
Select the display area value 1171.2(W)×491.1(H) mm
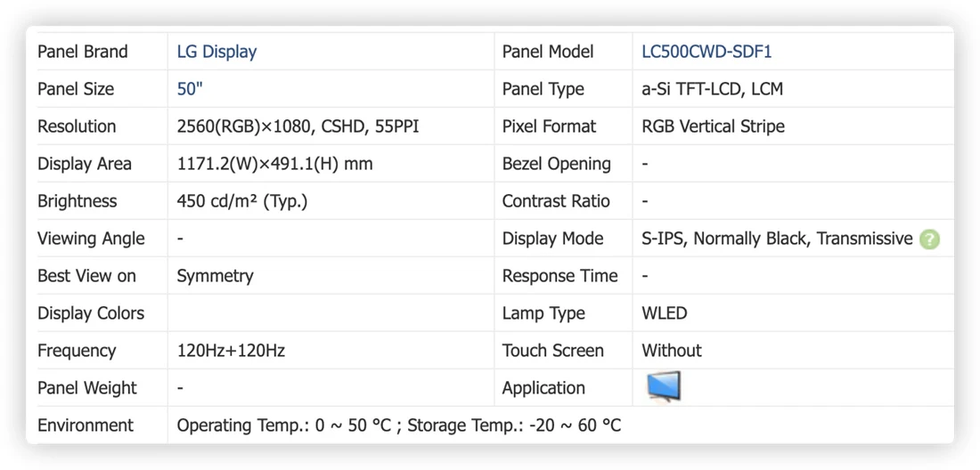[275, 164]
